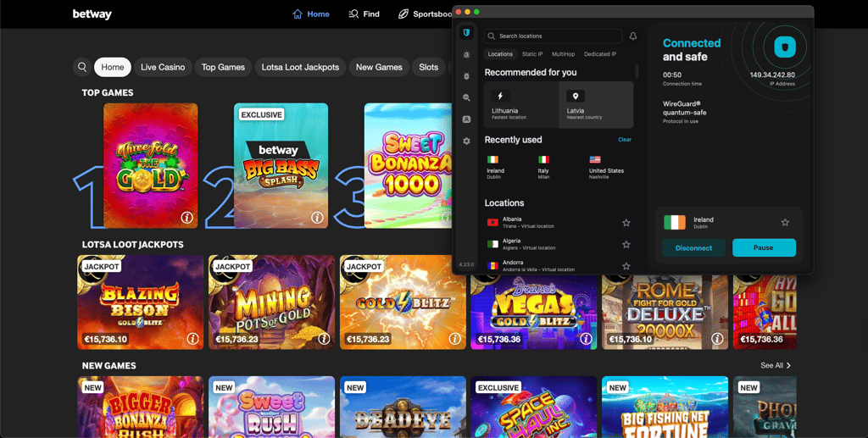Open info icon on Rome Fight for Gold Deluxe
The height and width of the screenshot is (438, 868).
(x=717, y=339)
